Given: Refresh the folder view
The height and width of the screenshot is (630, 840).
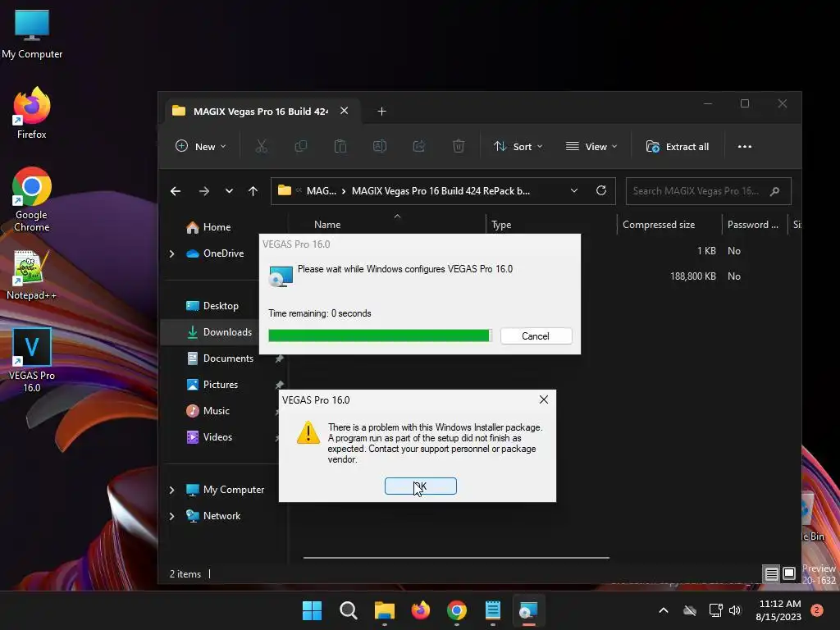Looking at the screenshot, I should (x=601, y=190).
